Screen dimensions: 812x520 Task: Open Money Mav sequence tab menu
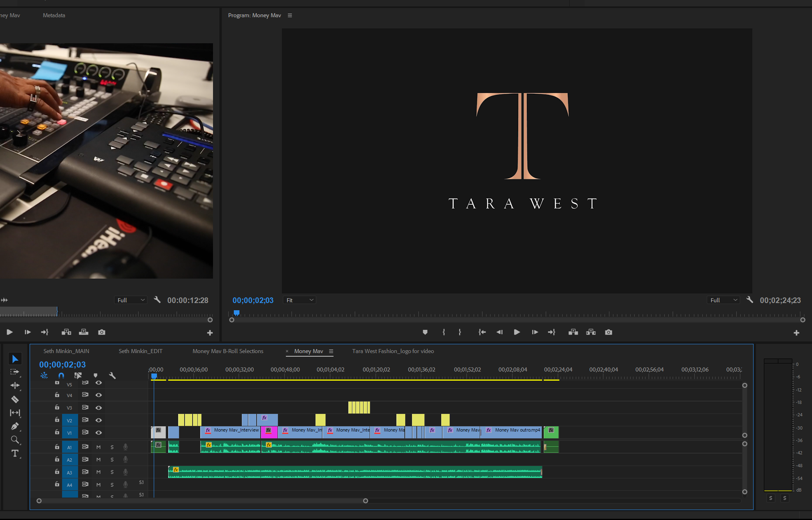click(331, 351)
